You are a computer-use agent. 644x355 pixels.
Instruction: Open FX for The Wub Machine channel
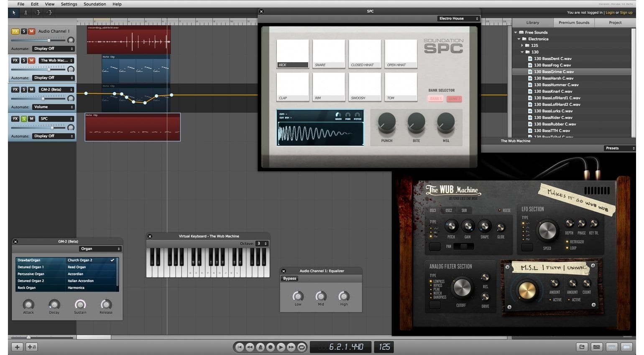click(15, 61)
